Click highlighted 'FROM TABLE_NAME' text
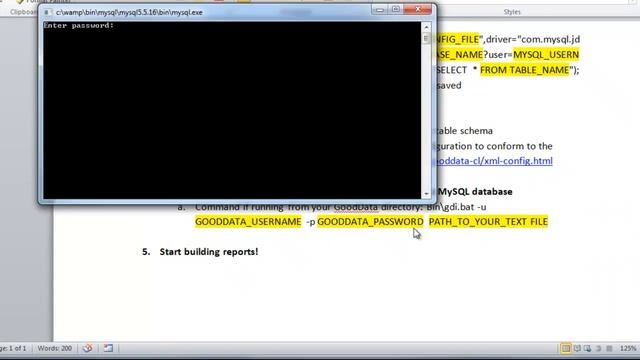 pos(524,70)
